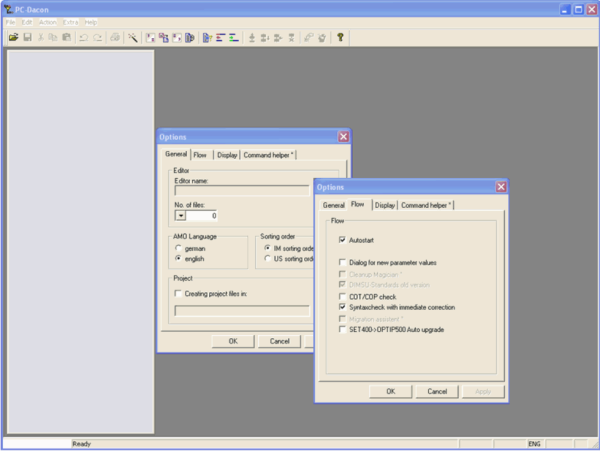Click the Print toolbar icon

(x=115, y=37)
